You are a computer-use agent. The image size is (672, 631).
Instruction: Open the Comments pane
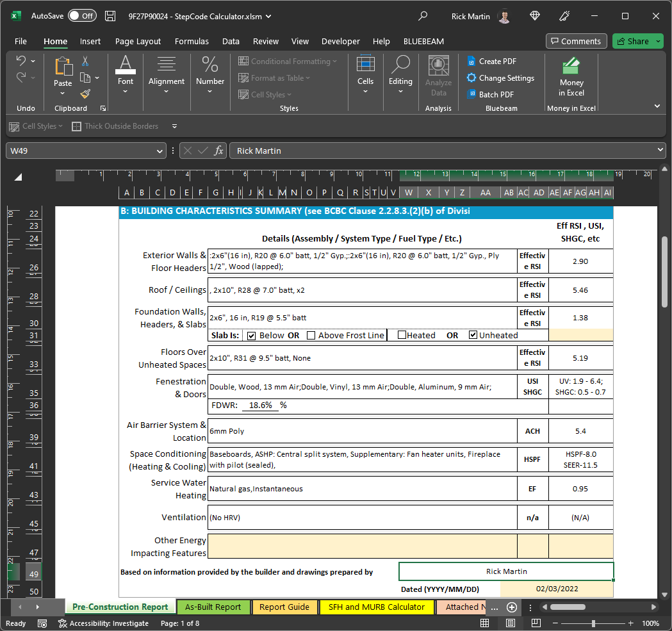coord(576,41)
